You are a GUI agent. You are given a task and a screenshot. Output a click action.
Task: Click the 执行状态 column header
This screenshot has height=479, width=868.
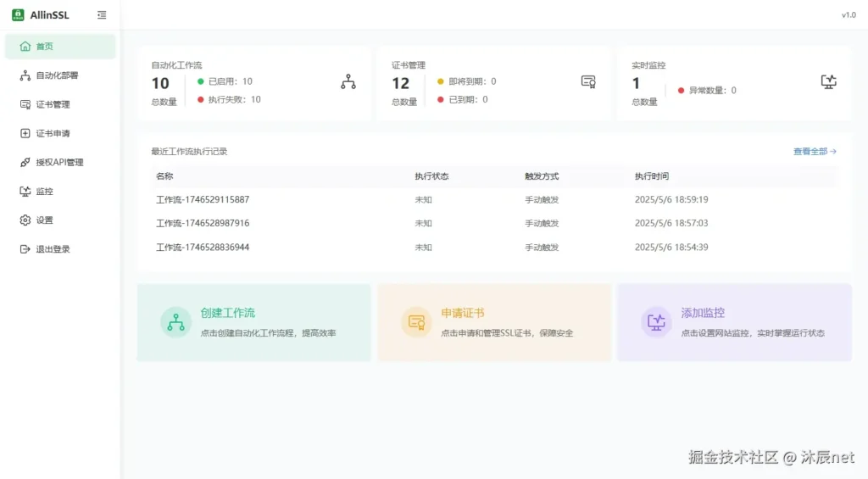[431, 176]
